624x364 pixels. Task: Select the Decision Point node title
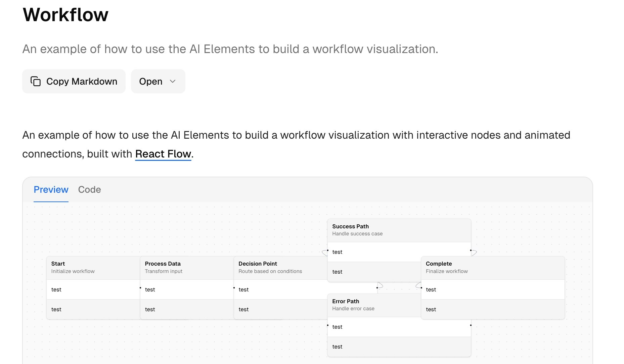click(x=258, y=264)
